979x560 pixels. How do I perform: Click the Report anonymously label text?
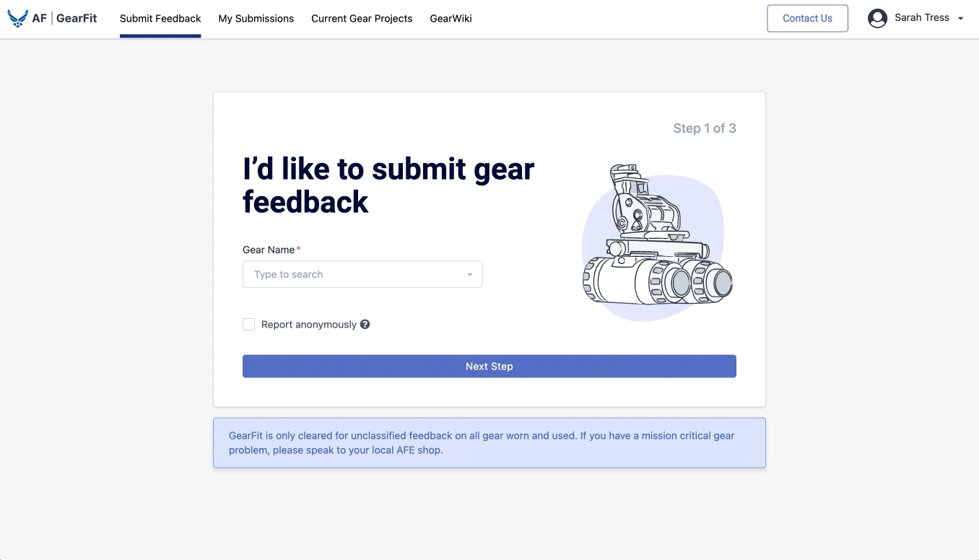(x=309, y=325)
